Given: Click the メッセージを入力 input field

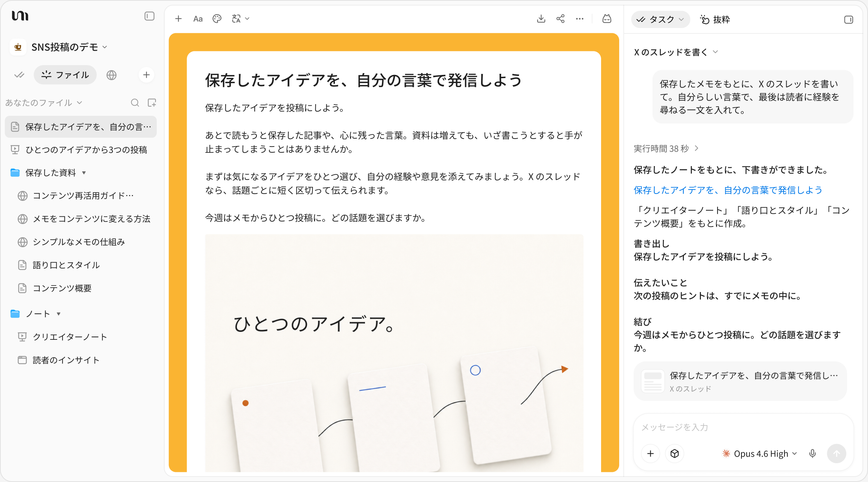Looking at the screenshot, I should click(744, 427).
